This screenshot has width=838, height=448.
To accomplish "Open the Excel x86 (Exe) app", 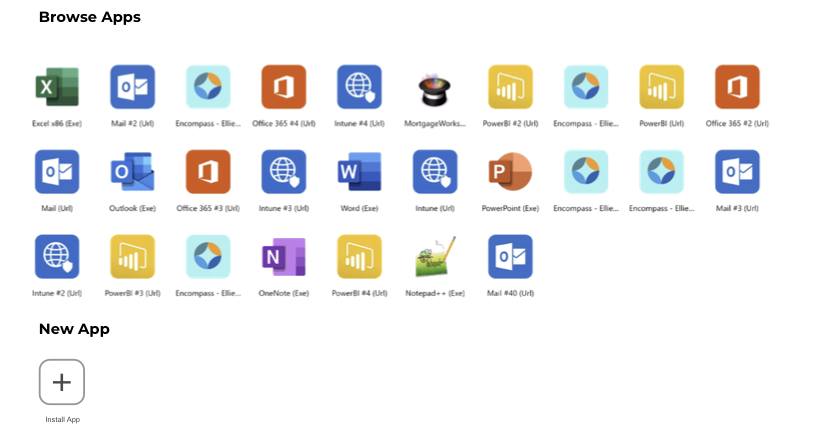I will click(57, 87).
